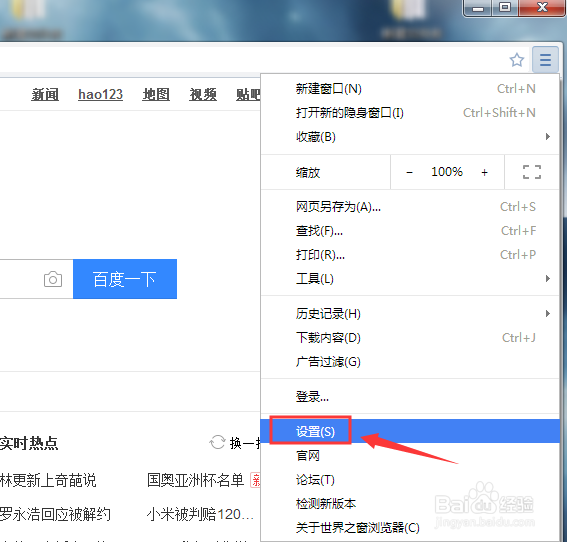Click the refresh icon beside 换一换
The width and height of the screenshot is (567, 542).
(x=217, y=442)
